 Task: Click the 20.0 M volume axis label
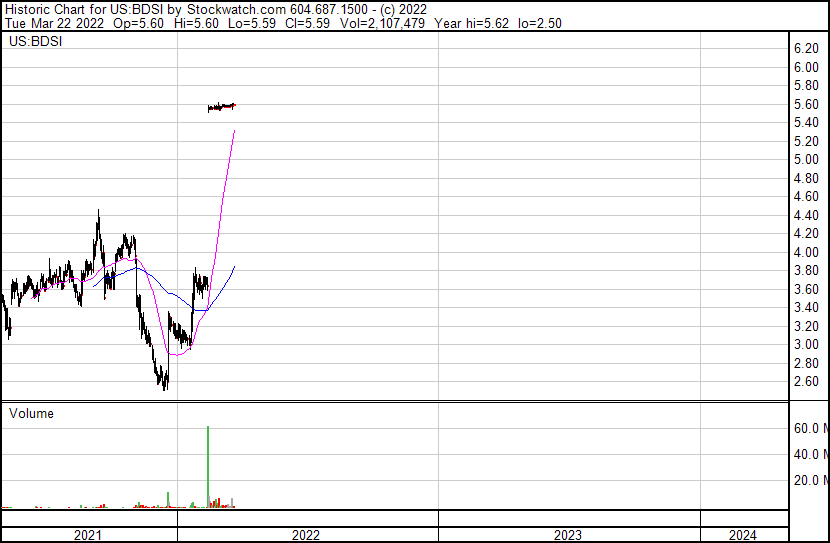point(810,480)
